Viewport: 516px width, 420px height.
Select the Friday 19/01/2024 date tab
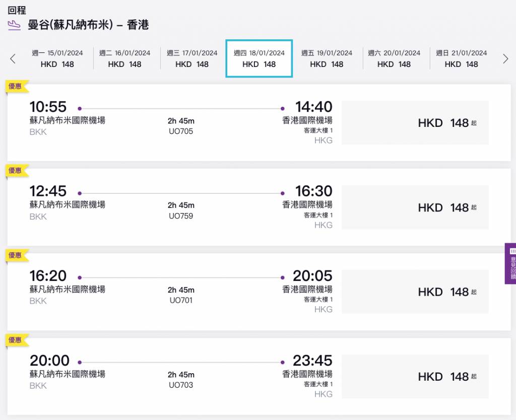(327, 58)
